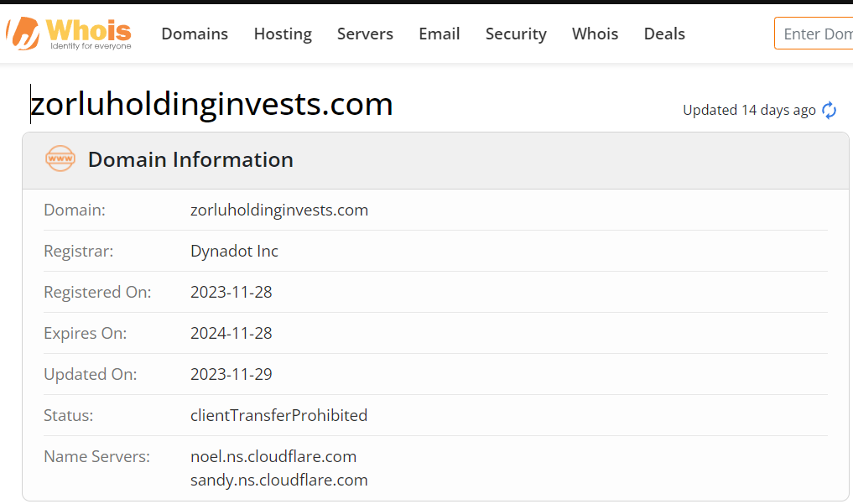The width and height of the screenshot is (853, 504).
Task: Select the expiry date 2024-11-28
Action: [x=231, y=333]
